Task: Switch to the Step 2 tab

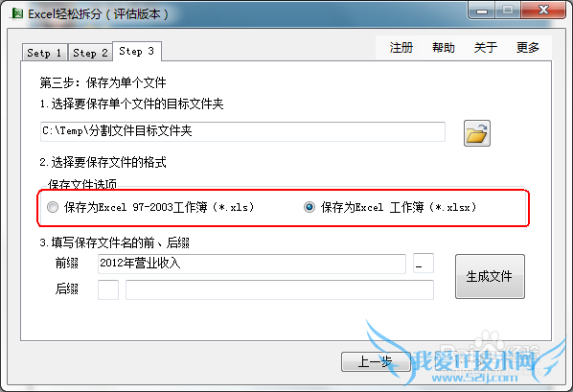Action: pos(90,53)
